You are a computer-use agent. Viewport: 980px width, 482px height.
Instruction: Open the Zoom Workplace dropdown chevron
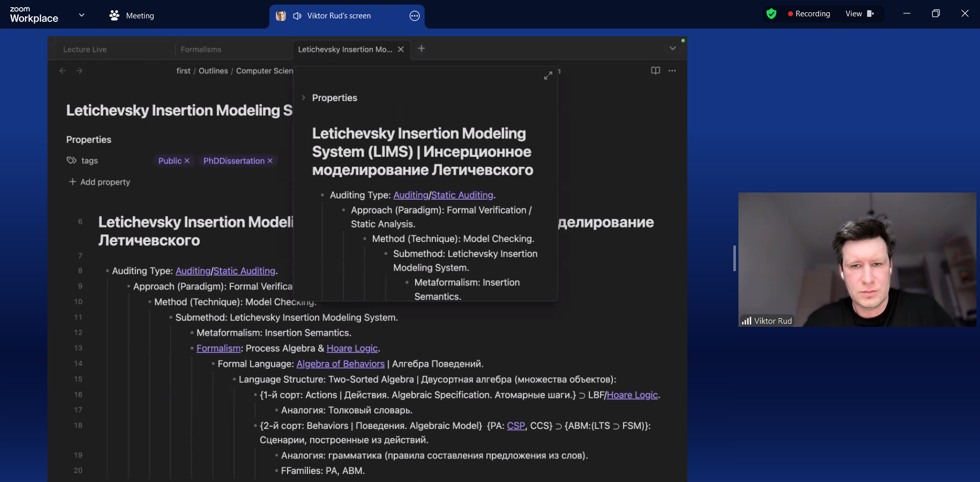pos(81,15)
